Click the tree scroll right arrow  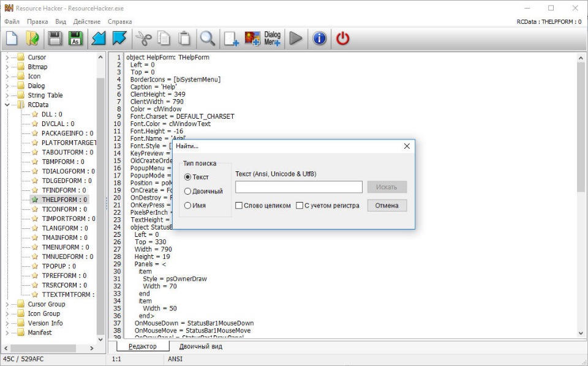pyautogui.click(x=91, y=348)
